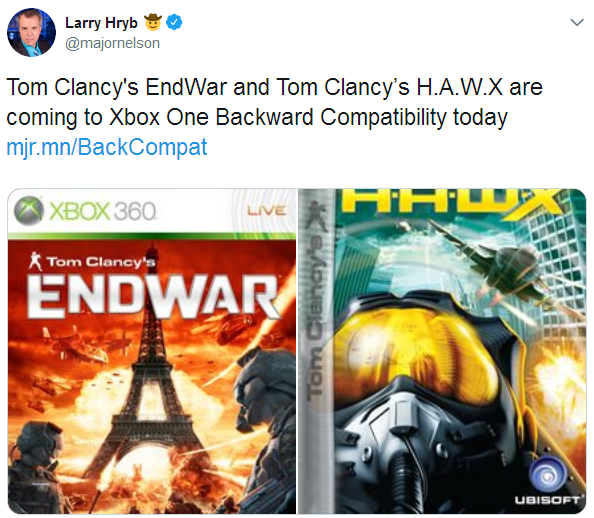
Task: Open Larry Hryb's profile picture
Action: pos(31,33)
